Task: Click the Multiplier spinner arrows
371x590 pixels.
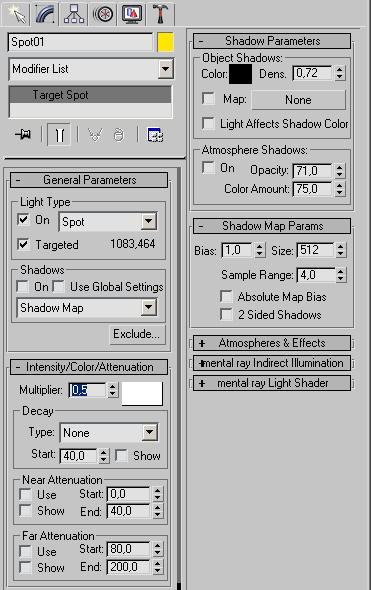Action: pyautogui.click(x=113, y=390)
